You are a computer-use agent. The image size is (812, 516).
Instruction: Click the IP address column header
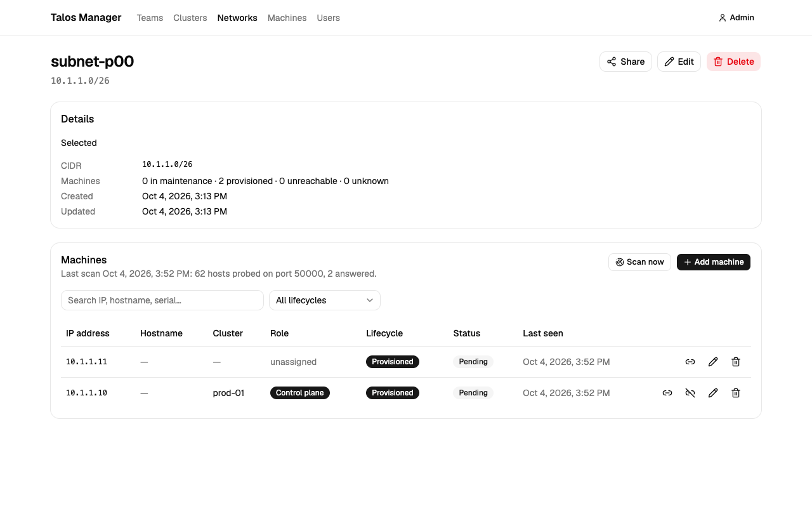(88, 333)
